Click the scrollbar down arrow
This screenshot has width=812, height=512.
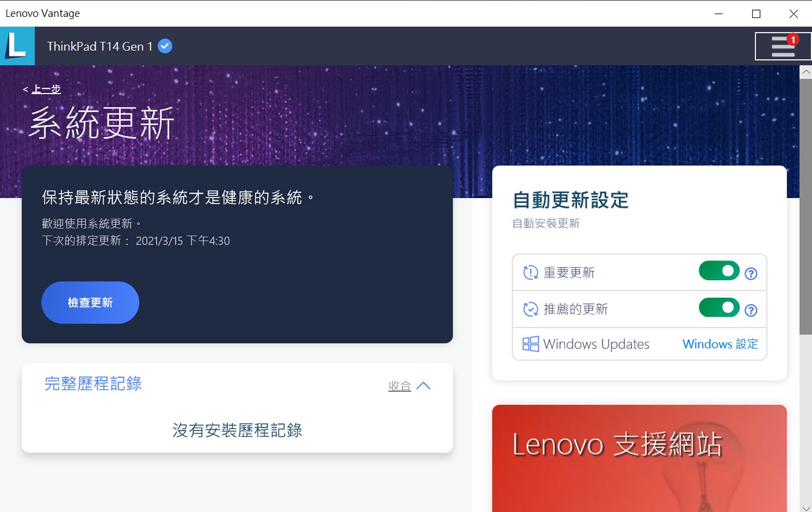point(806,507)
